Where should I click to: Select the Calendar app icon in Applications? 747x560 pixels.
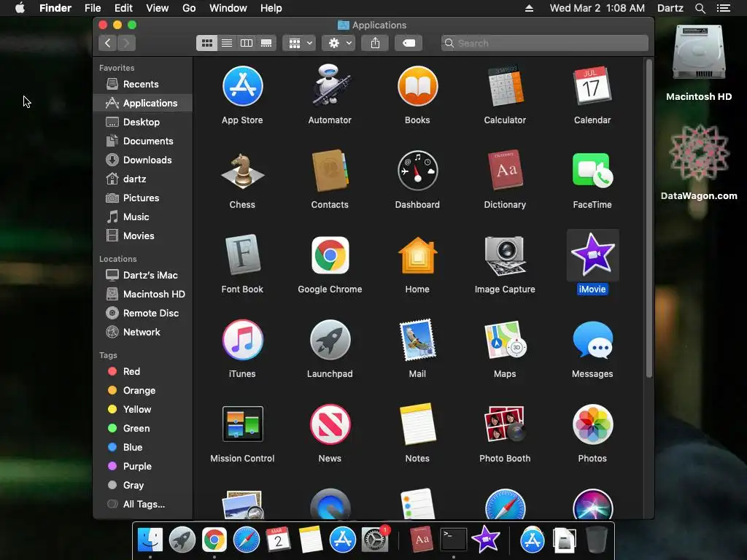(x=592, y=86)
